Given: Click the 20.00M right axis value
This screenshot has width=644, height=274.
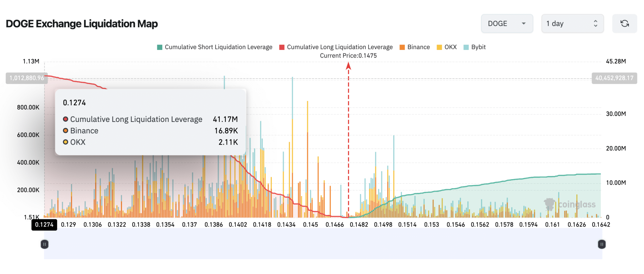Looking at the screenshot, I should click(616, 148).
